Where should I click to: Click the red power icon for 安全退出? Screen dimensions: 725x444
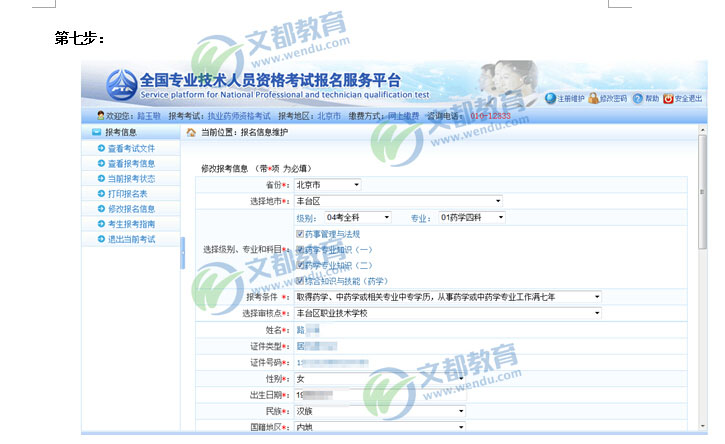668,99
